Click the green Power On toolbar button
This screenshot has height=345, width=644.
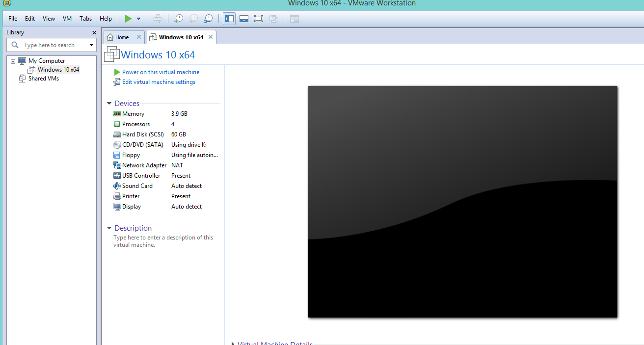click(x=128, y=19)
